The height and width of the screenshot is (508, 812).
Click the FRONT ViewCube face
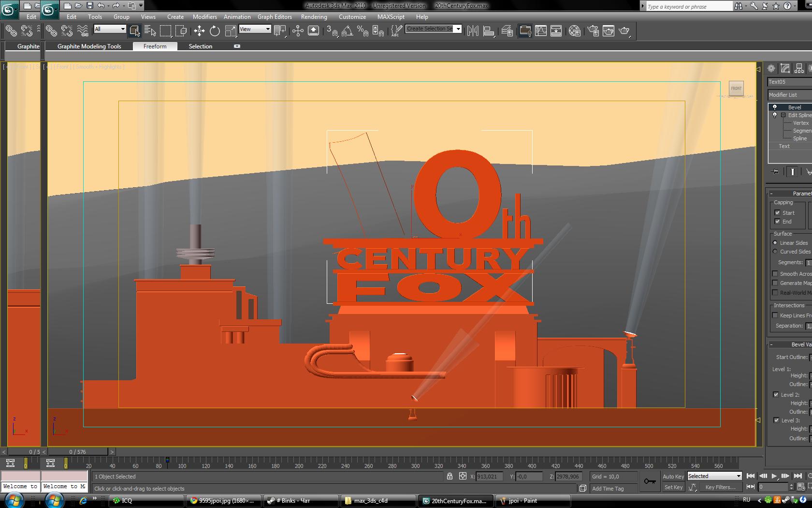point(736,88)
